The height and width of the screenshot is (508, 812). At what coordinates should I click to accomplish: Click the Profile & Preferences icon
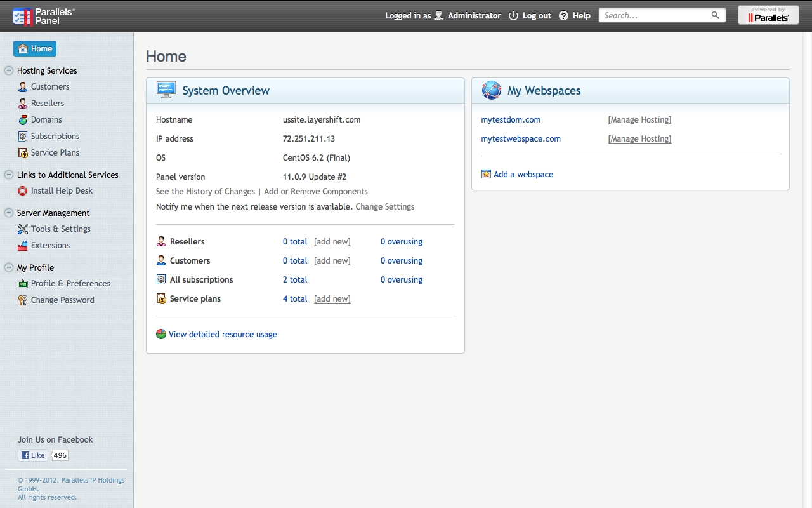tap(23, 284)
